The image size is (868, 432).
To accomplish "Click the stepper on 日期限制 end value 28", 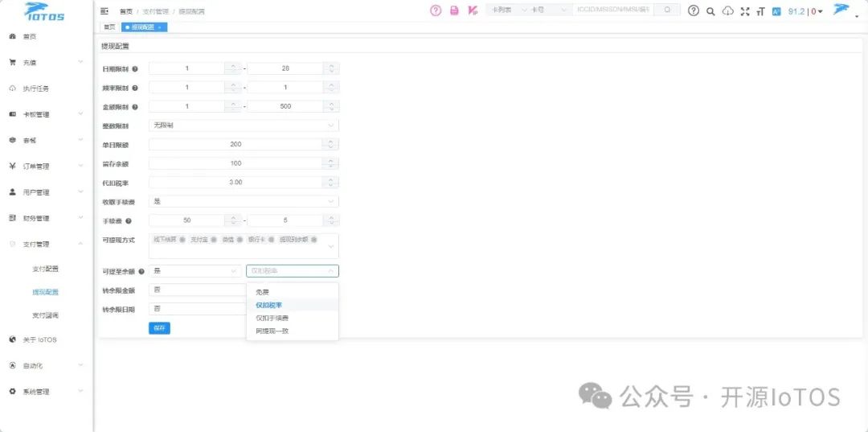I will tap(331, 68).
